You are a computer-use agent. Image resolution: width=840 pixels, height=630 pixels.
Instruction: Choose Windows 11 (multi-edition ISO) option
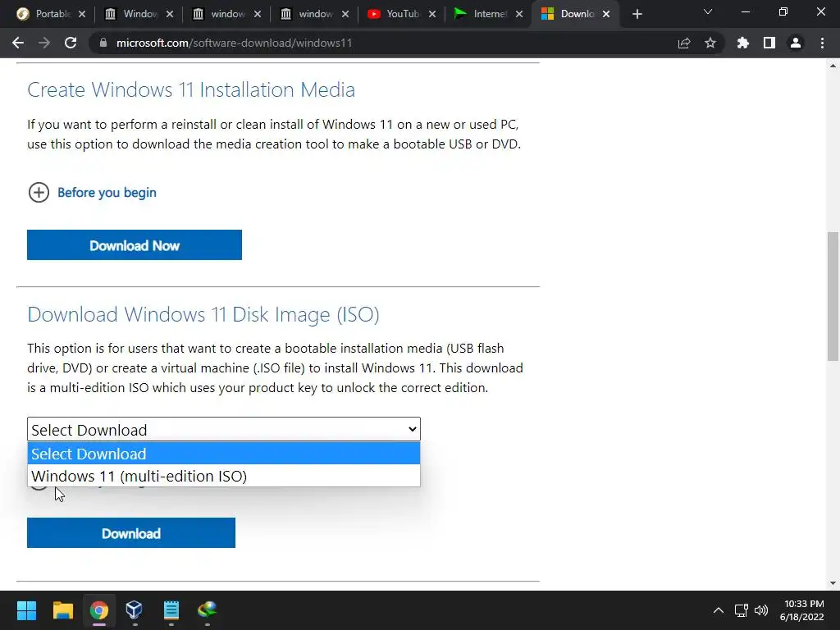pyautogui.click(x=224, y=476)
